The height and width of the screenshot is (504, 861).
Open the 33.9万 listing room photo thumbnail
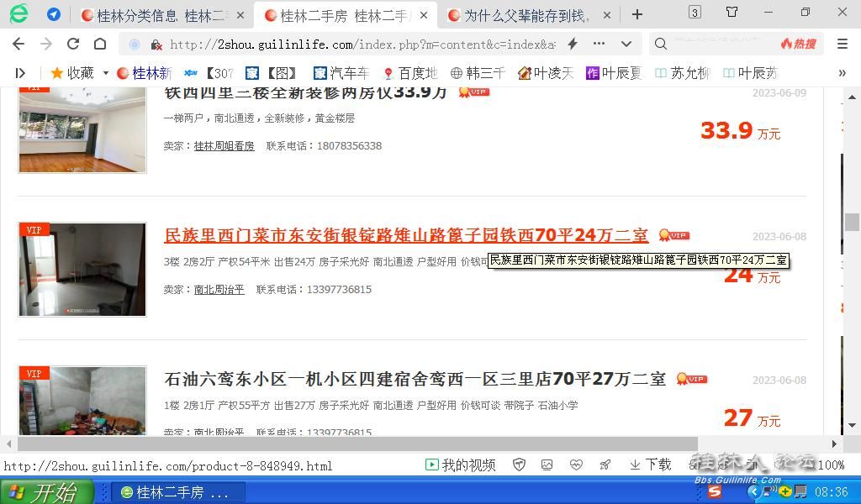click(x=82, y=130)
